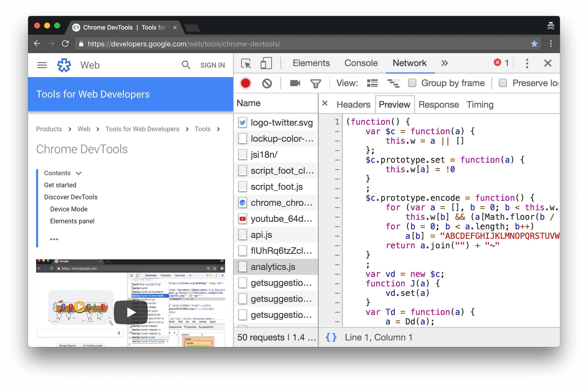Open the Headers tab for analytics.js
This screenshot has height=387, width=588.
pos(353,104)
